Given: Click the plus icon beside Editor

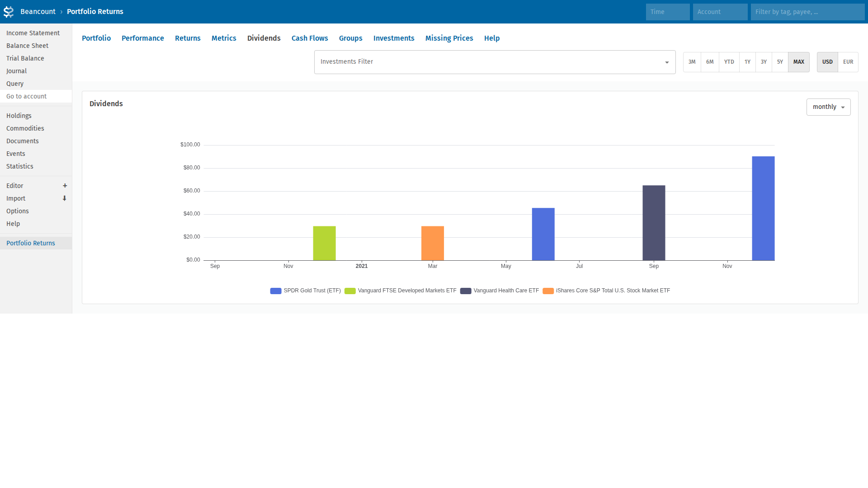Looking at the screenshot, I should 65,186.
